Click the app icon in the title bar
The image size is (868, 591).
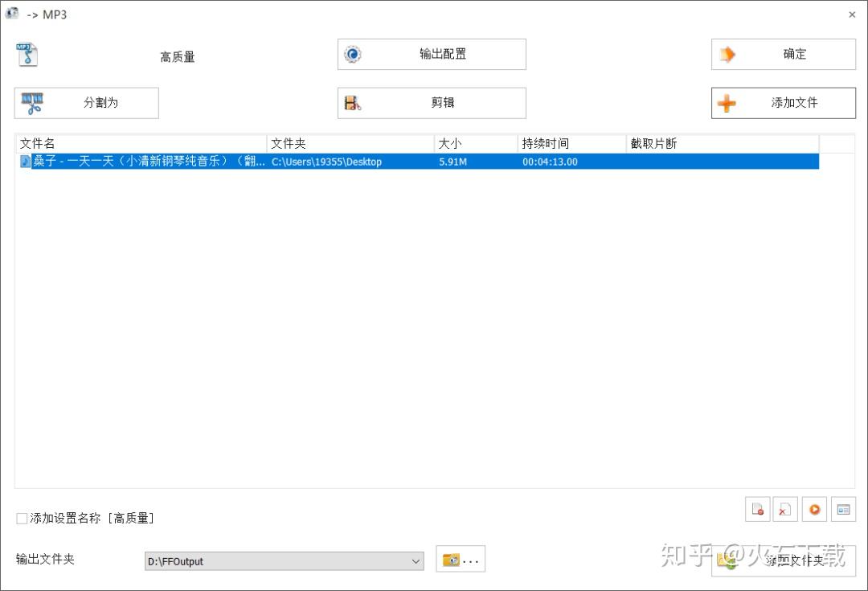(x=12, y=14)
